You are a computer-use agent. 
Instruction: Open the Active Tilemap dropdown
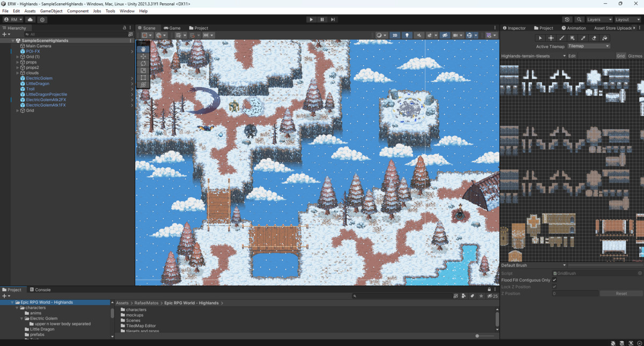589,46
